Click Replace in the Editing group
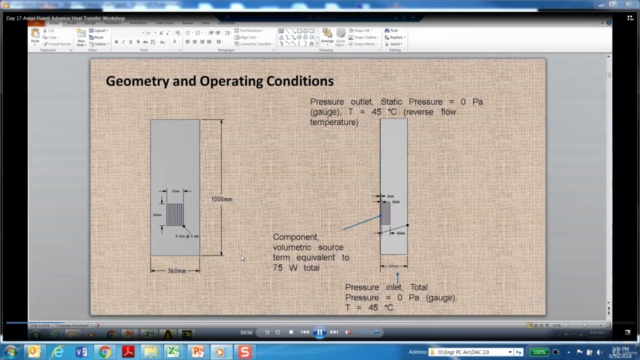Viewport: 640px width, 360px height. [x=395, y=37]
